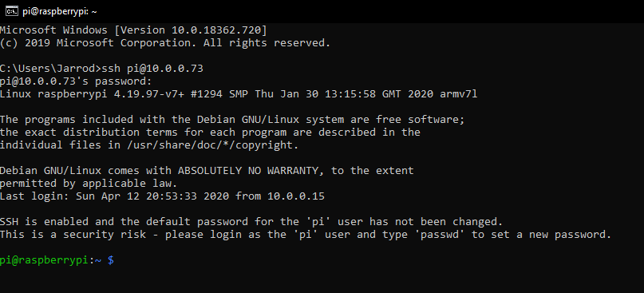Click the pi@raspberrypi window title text
644x293 pixels.
(60, 11)
